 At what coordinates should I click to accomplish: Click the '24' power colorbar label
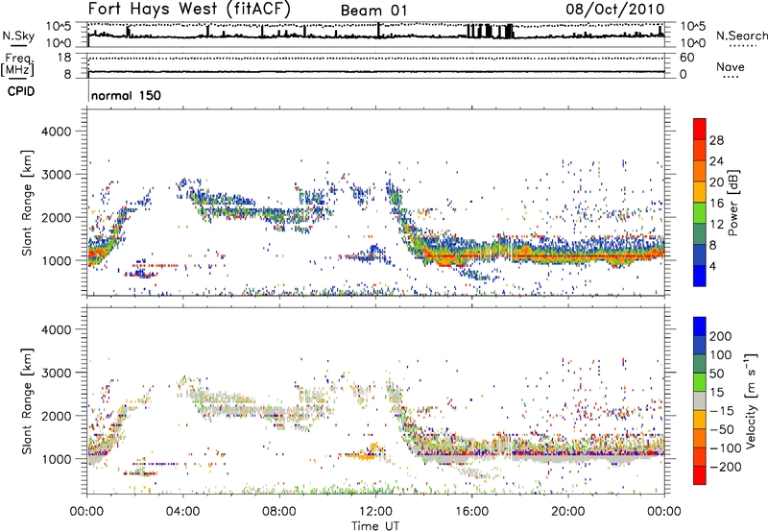pos(716,161)
